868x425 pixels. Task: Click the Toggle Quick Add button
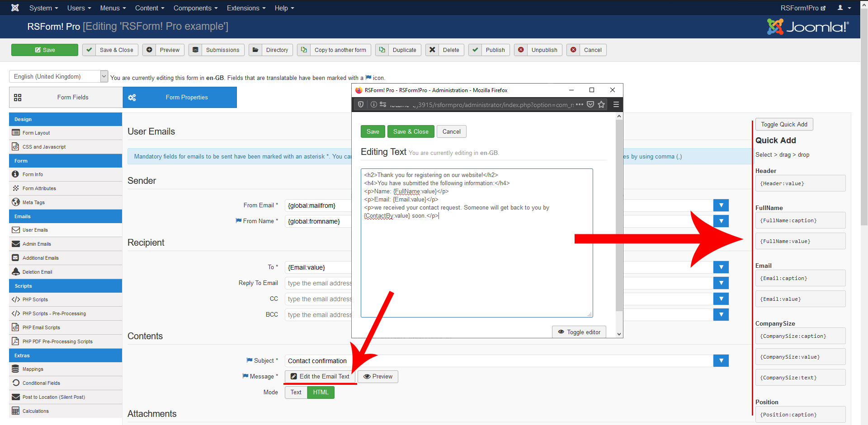point(784,124)
